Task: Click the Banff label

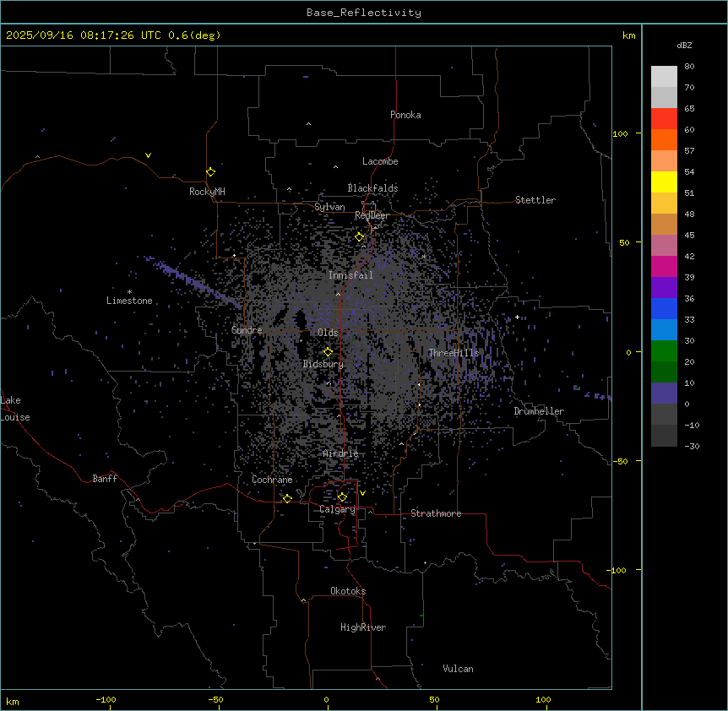Action: 105,479
